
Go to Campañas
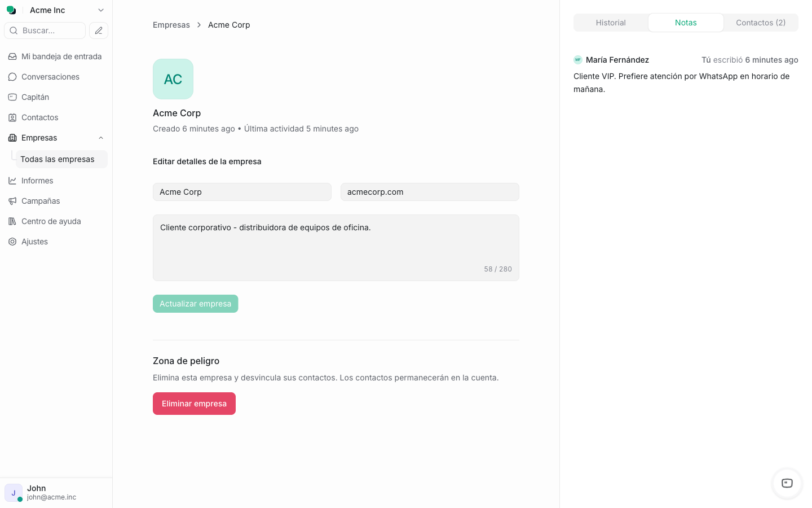coord(56,201)
